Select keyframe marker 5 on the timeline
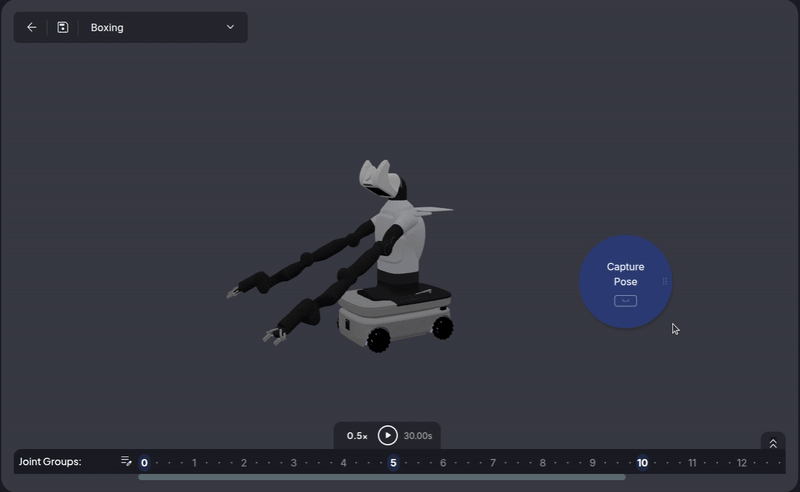Screen dimensions: 800x492 tap(393, 463)
